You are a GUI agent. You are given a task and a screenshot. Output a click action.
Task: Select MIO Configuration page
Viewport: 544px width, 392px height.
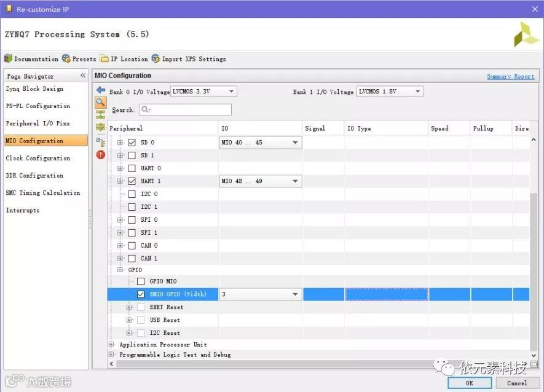(46, 141)
